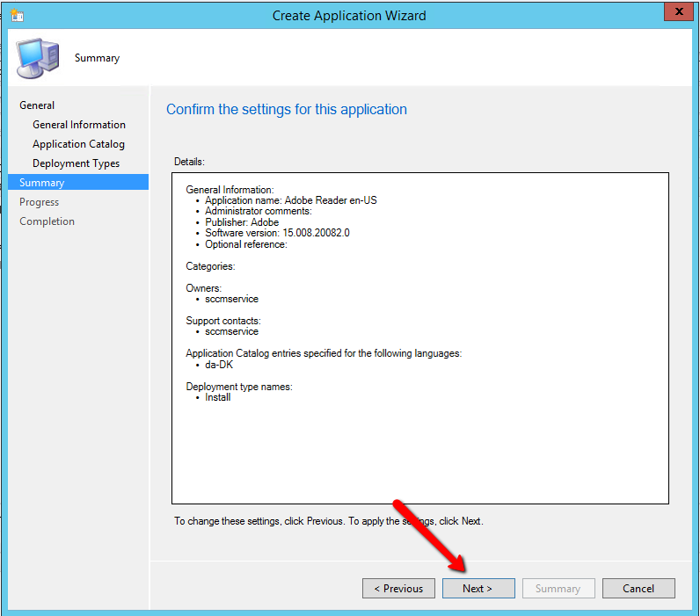Click the Create Application Wizard title bar
This screenshot has width=700, height=616.
pos(349,15)
